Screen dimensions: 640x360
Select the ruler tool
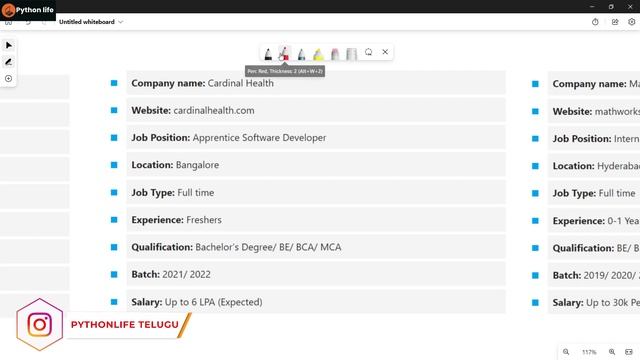click(351, 53)
